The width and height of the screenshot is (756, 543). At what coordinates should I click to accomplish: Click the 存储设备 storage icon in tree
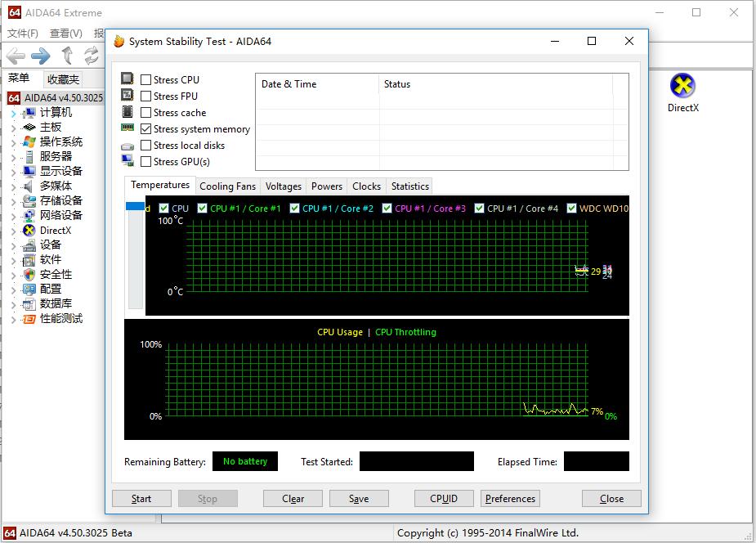pyautogui.click(x=29, y=200)
